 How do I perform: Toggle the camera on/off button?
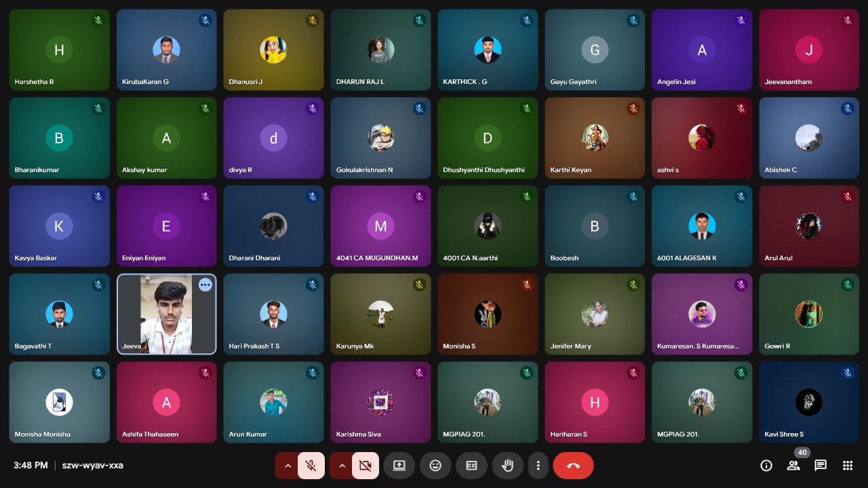coord(365,466)
